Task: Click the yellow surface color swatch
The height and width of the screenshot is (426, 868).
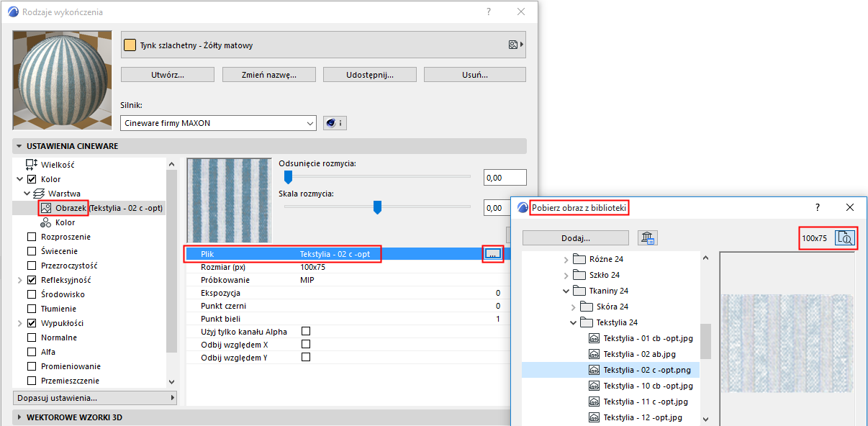Action: tap(130, 45)
